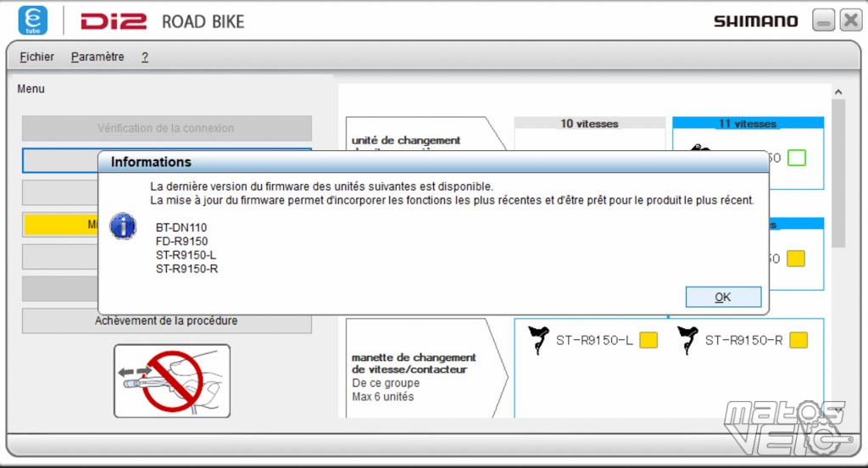Toggle the yellow box beside ST-R9150-L
The height and width of the screenshot is (468, 868).
648,340
